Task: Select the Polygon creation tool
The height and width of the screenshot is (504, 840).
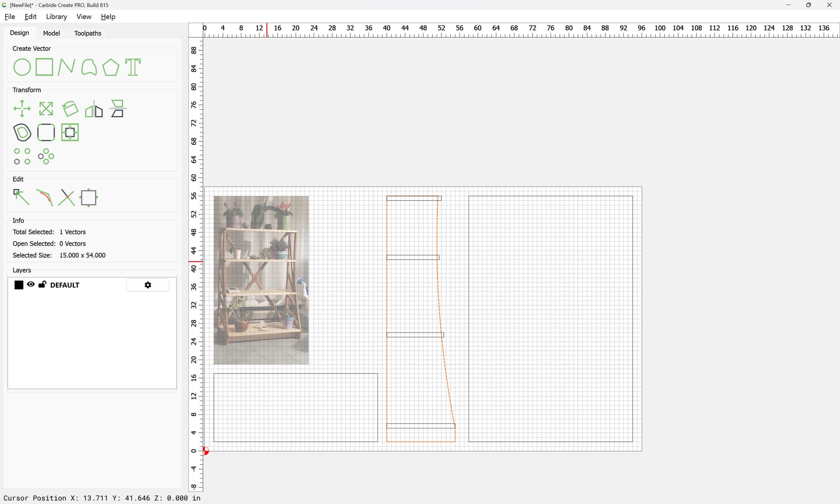Action: click(x=111, y=67)
